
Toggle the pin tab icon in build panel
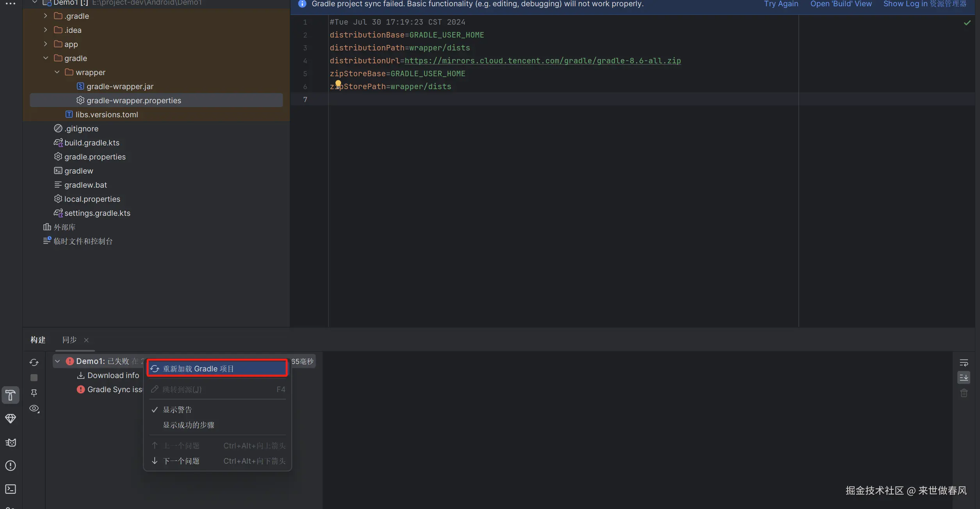[34, 393]
